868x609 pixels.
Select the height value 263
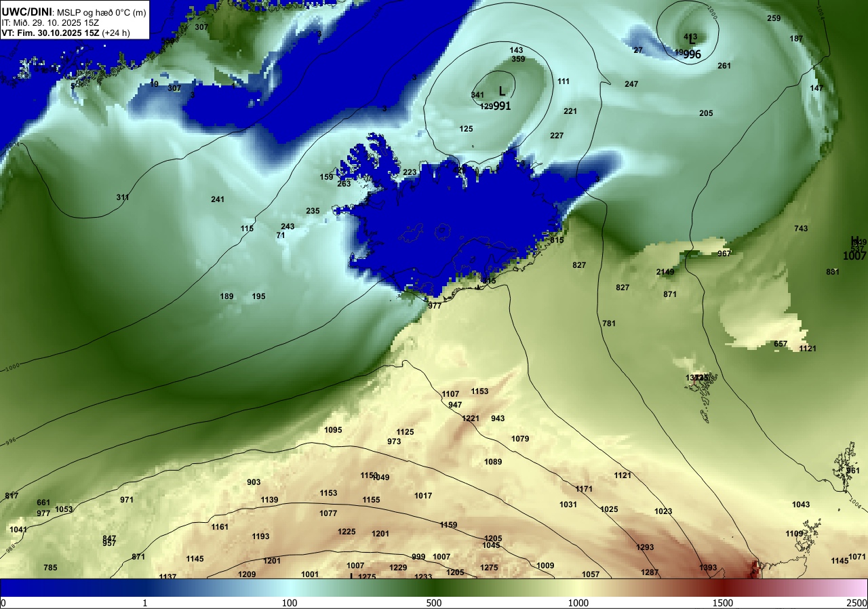click(344, 183)
